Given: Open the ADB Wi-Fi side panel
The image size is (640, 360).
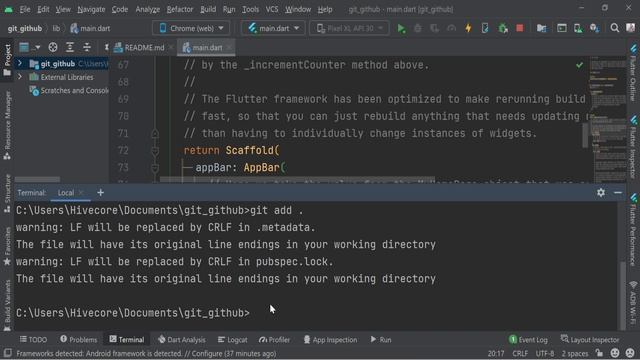Looking at the screenshot, I should [x=633, y=303].
